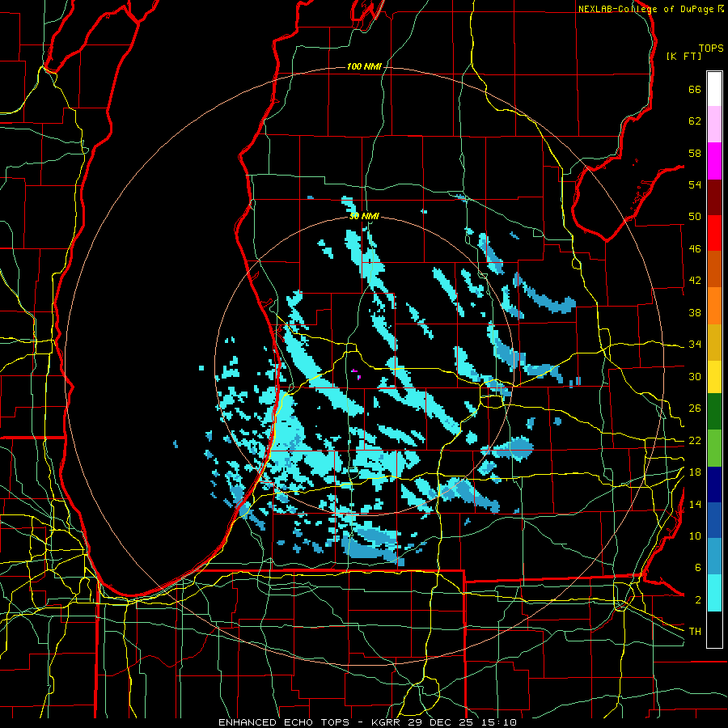The height and width of the screenshot is (728, 728).
Task: Click the '6' legend value
Action: [698, 568]
